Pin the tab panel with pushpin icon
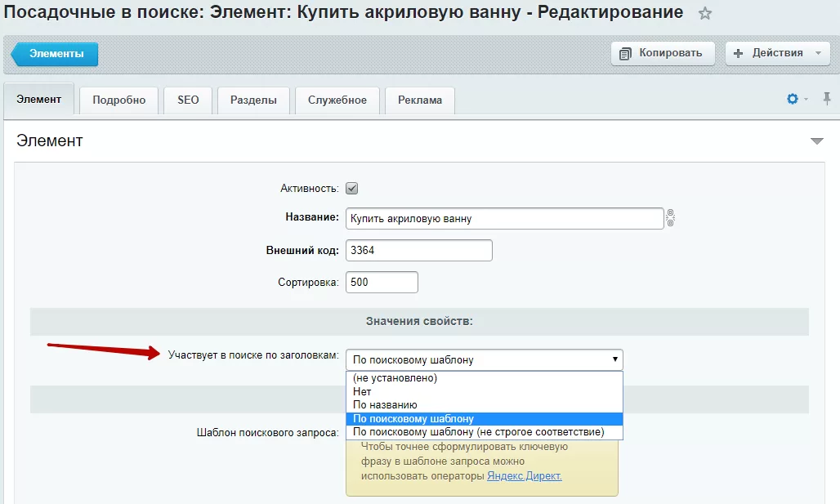Screen dimensions: 840x504 pos(827,99)
